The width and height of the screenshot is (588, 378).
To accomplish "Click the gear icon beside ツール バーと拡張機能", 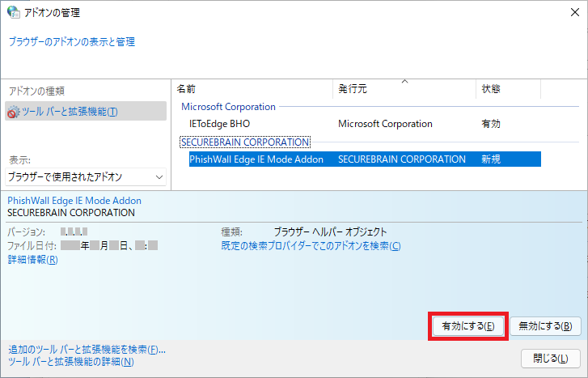I will tap(14, 112).
